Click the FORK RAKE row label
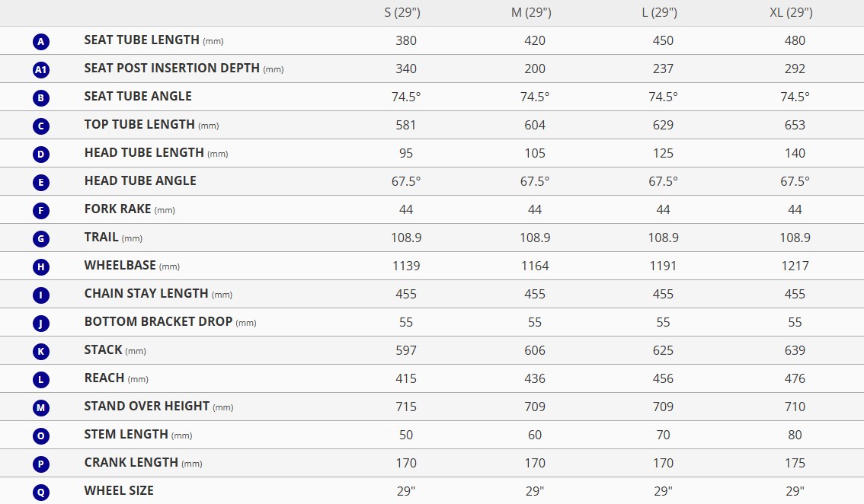This screenshot has height=504, width=864. 118,209
